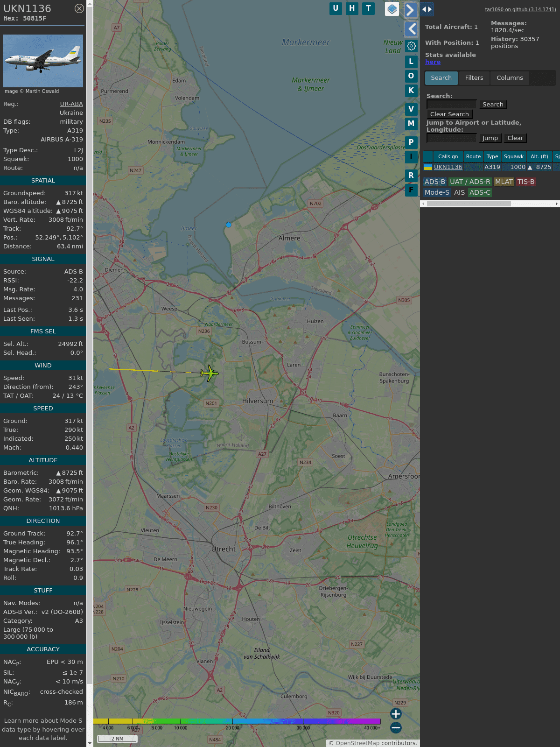Click the SIGNAL section header
The width and height of the screenshot is (560, 747).
[x=43, y=259]
